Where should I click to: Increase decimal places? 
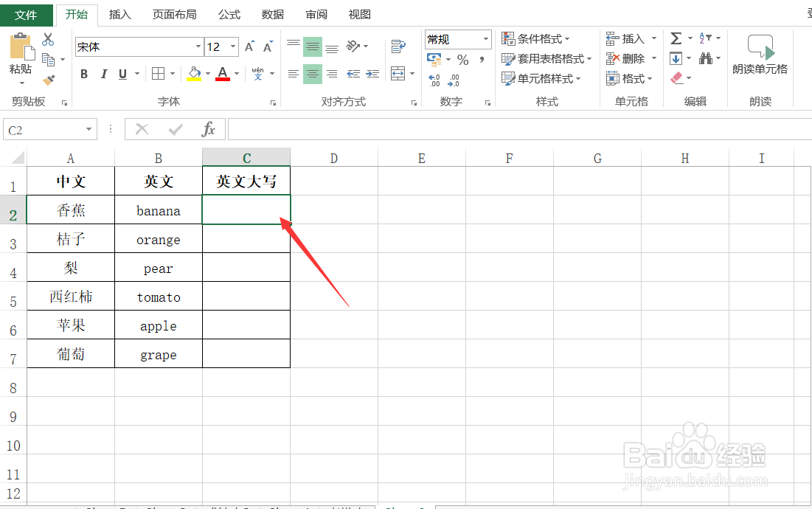click(x=434, y=80)
